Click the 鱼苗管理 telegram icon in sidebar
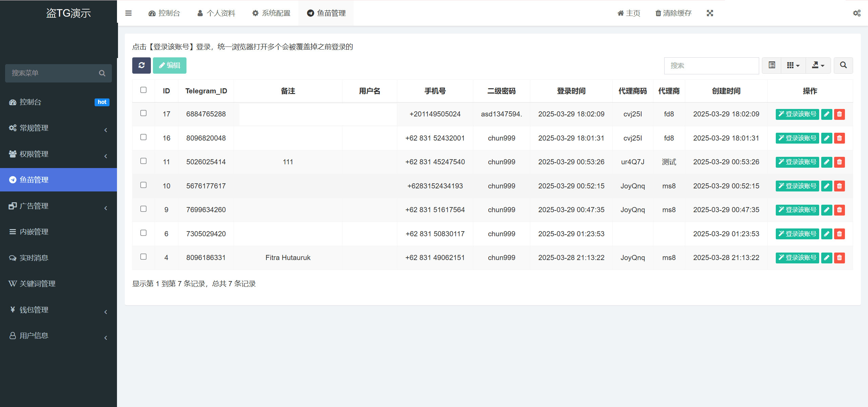The width and height of the screenshot is (868, 407). pos(13,180)
